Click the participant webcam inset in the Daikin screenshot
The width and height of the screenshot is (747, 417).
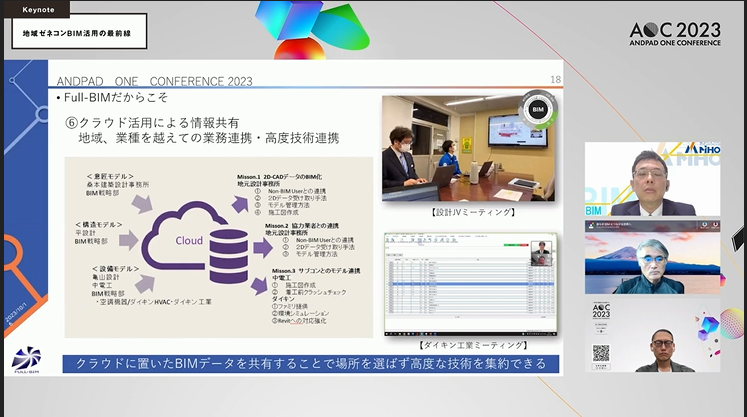pyautogui.click(x=541, y=254)
